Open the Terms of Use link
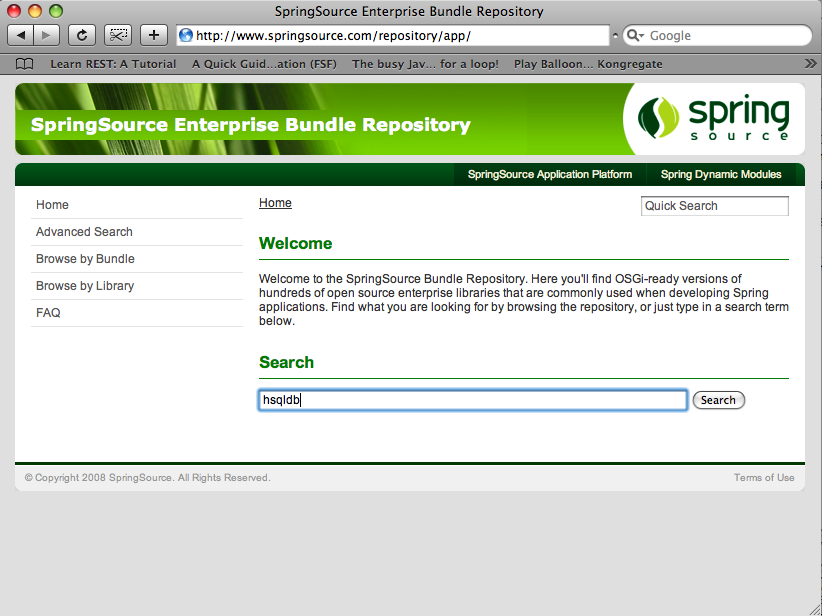Viewport: 822px width, 616px height. (764, 478)
